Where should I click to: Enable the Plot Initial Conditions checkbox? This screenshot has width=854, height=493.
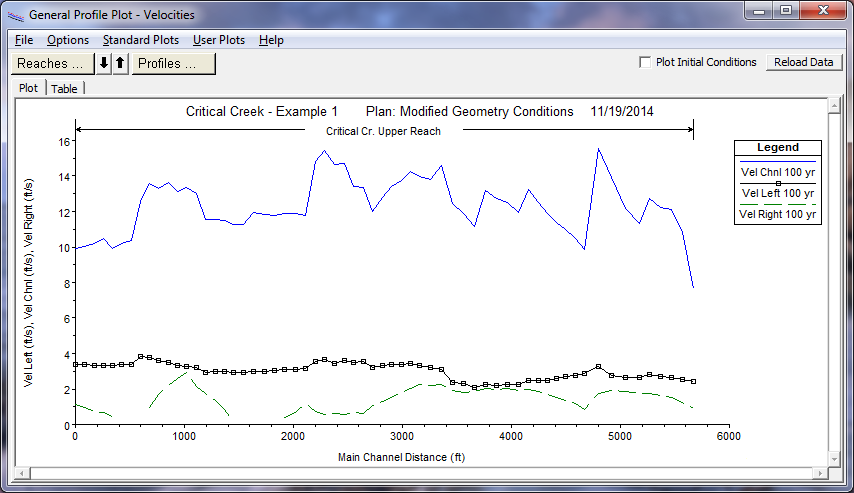pos(645,62)
